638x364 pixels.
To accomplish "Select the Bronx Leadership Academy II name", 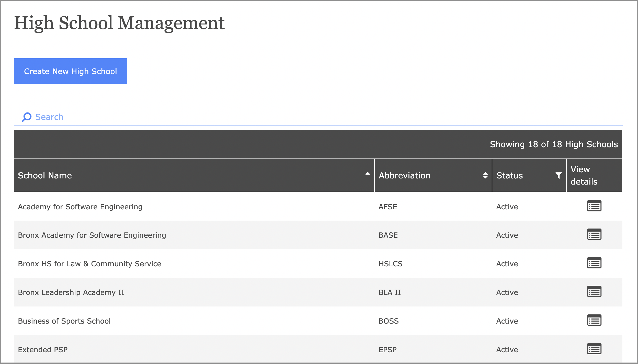I will 71,292.
